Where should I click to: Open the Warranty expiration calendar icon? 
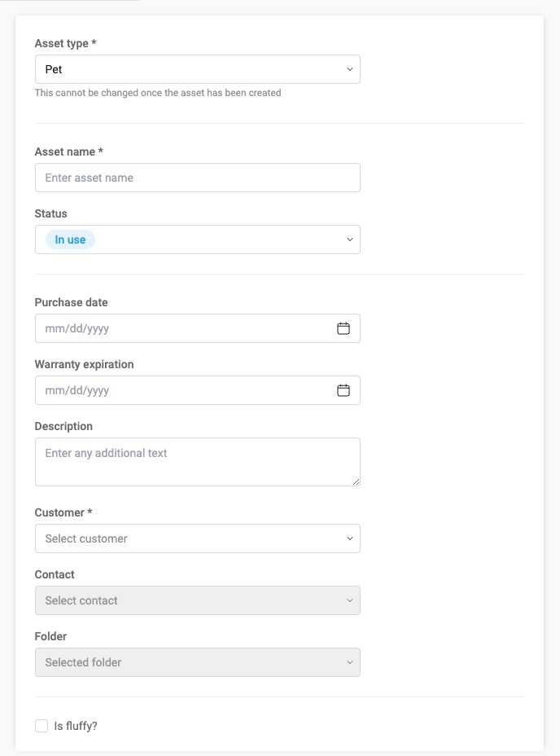343,390
